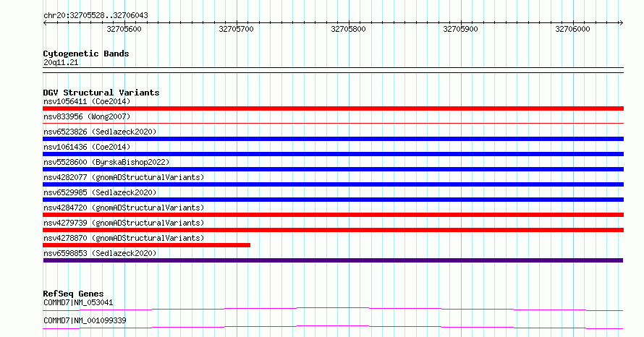Open gene label COMMD7|NM_053041

coord(78,302)
